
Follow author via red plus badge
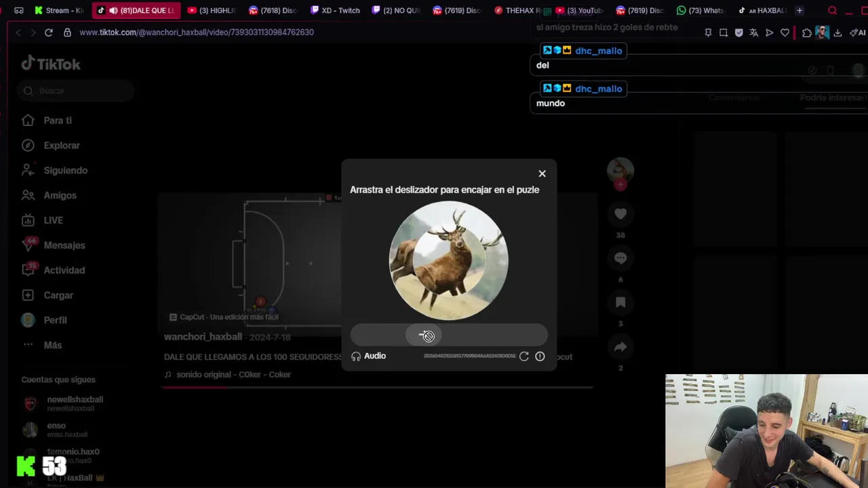pyautogui.click(x=620, y=185)
